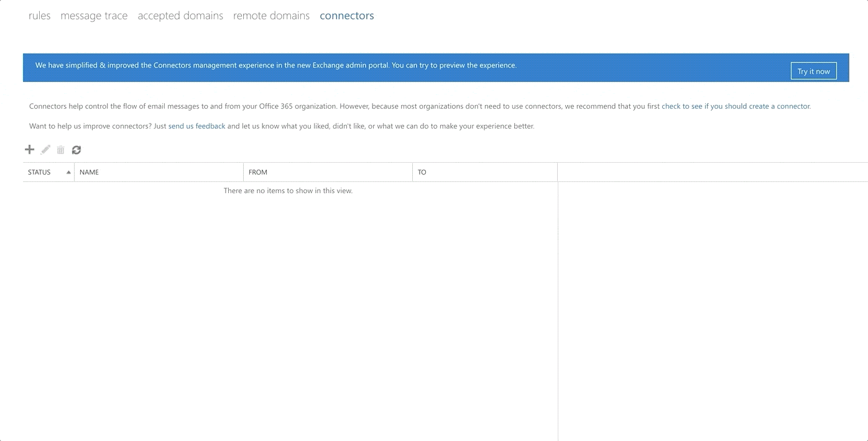Add a new connector using the plus icon
This screenshot has height=441, width=868.
[29, 149]
